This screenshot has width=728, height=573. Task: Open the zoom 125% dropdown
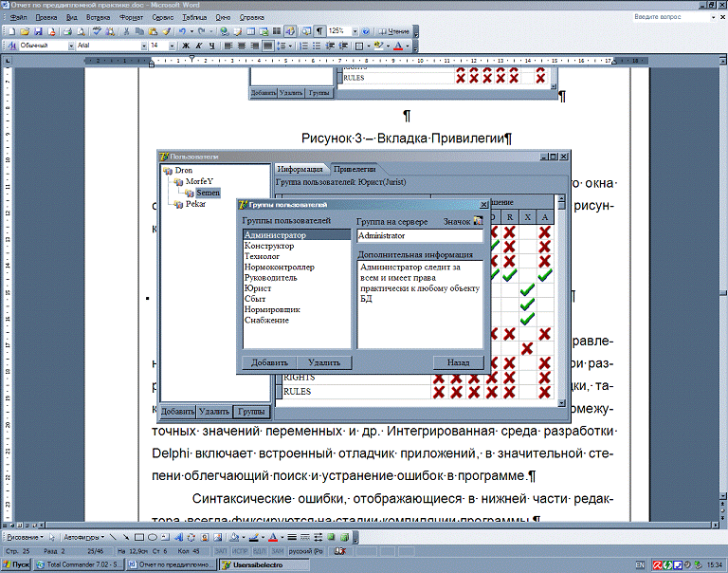353,31
